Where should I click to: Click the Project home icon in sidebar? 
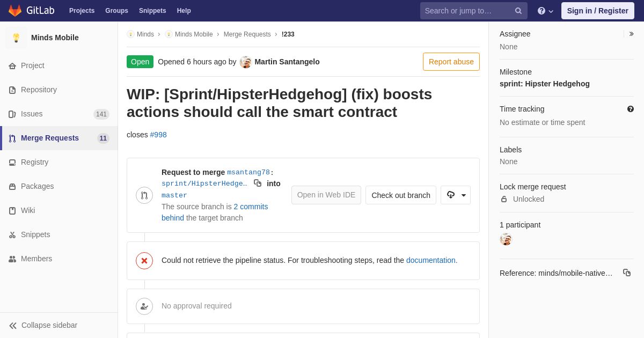coord(12,66)
